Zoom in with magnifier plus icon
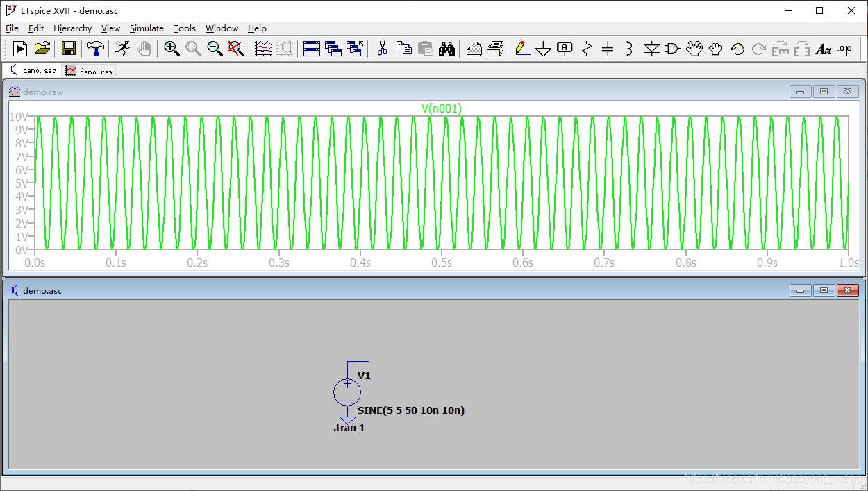The image size is (868, 491). point(172,48)
